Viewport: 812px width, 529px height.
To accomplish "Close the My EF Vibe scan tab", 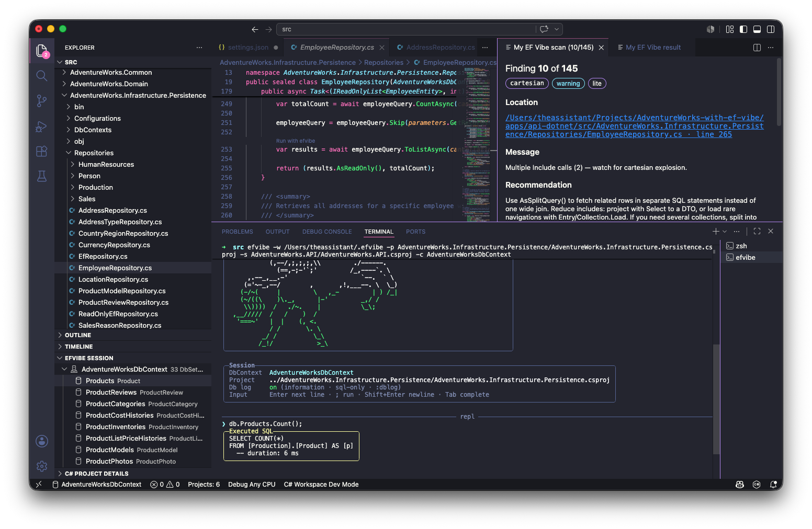I will point(601,48).
